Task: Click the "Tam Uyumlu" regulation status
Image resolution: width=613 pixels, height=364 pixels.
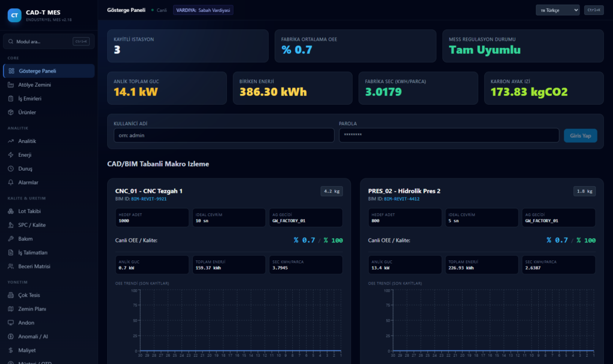Action: point(485,50)
